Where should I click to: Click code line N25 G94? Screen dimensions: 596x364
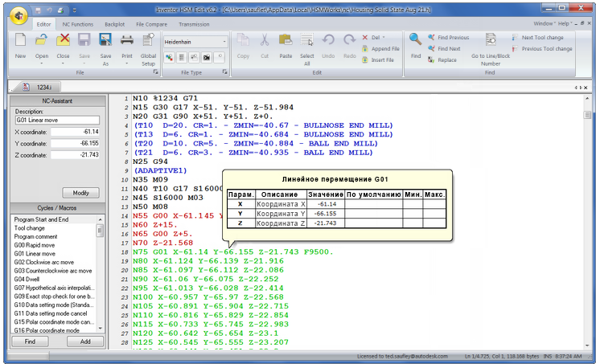click(x=150, y=162)
